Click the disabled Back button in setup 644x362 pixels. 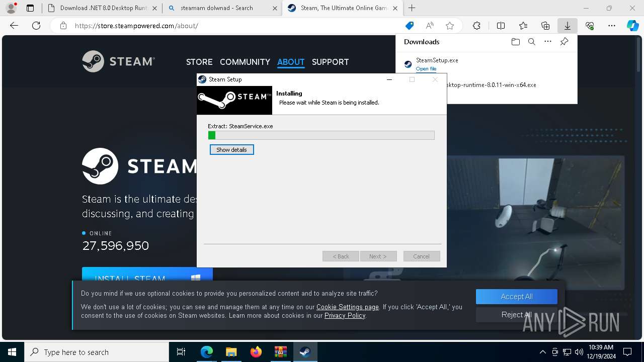(x=341, y=256)
